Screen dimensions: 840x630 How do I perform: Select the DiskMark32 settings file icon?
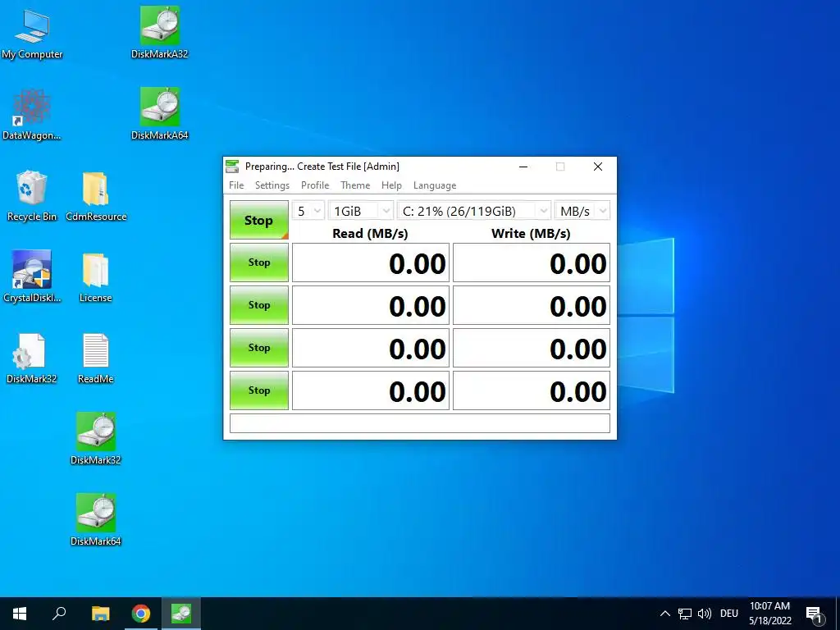point(31,358)
